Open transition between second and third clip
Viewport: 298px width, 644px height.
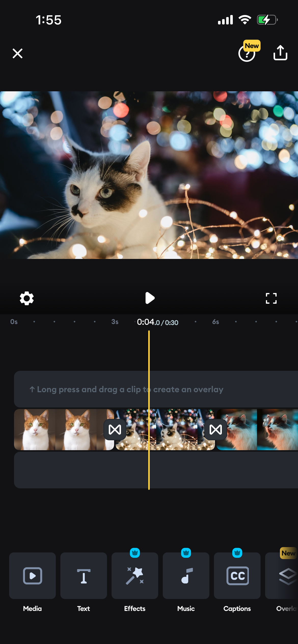coord(216,430)
